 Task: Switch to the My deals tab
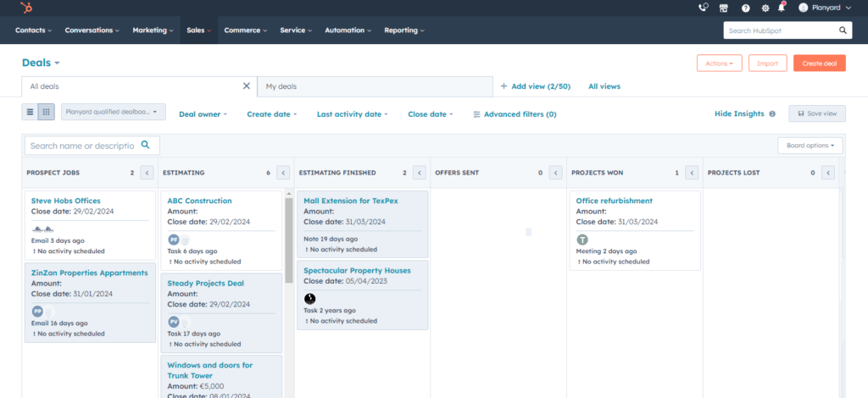tap(375, 86)
